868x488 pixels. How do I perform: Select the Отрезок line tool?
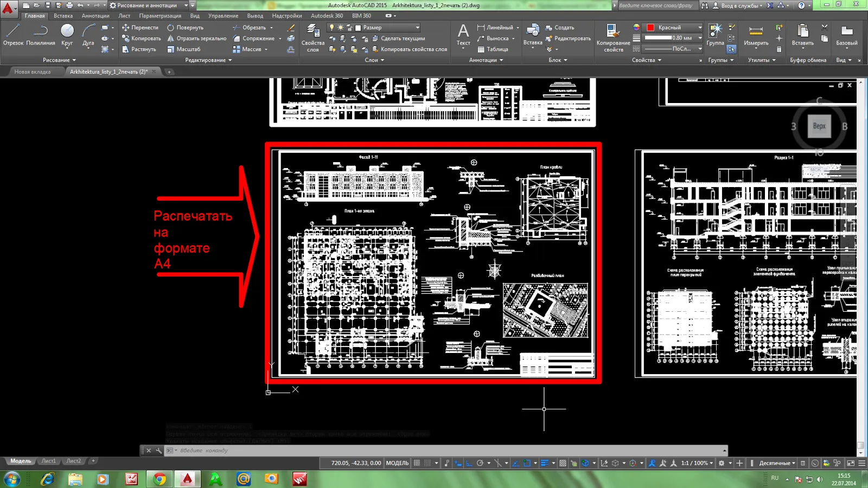pyautogui.click(x=13, y=35)
